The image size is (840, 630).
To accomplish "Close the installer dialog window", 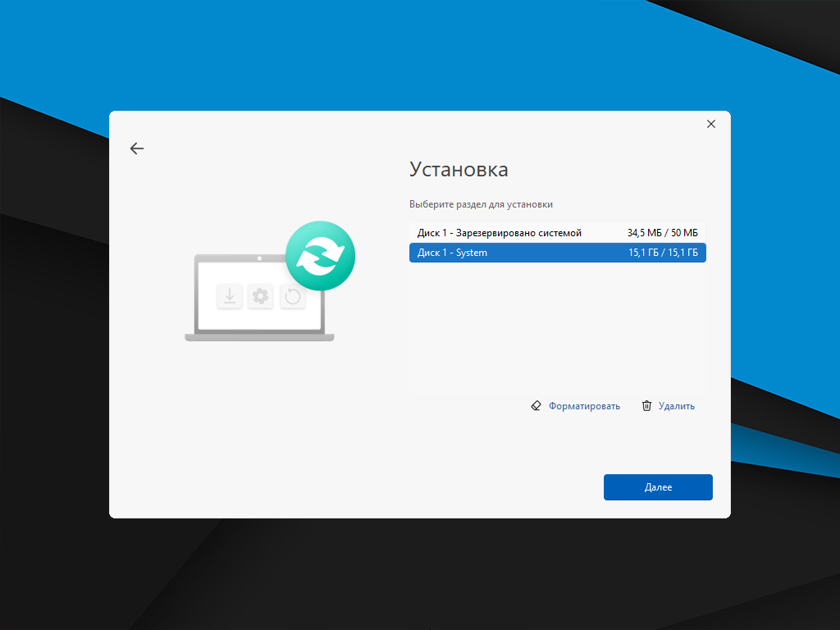I will pos(711,124).
